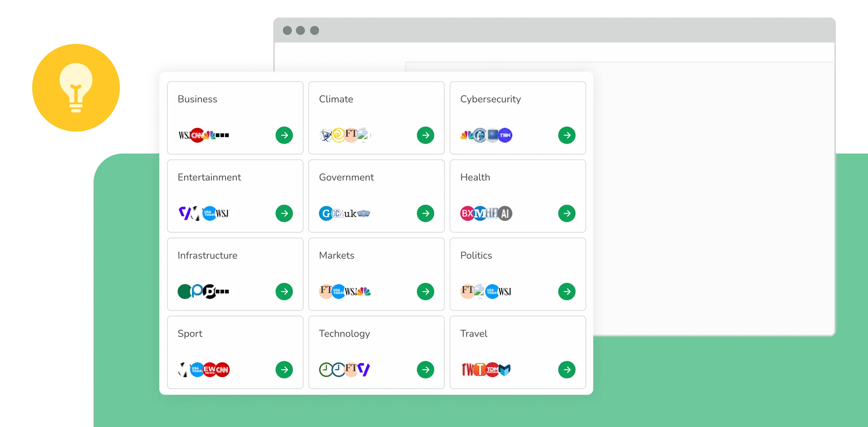Viewport: 868px width, 427px height.
Task: Click the Cybersecurity card's green arrow
Action: coord(567,135)
